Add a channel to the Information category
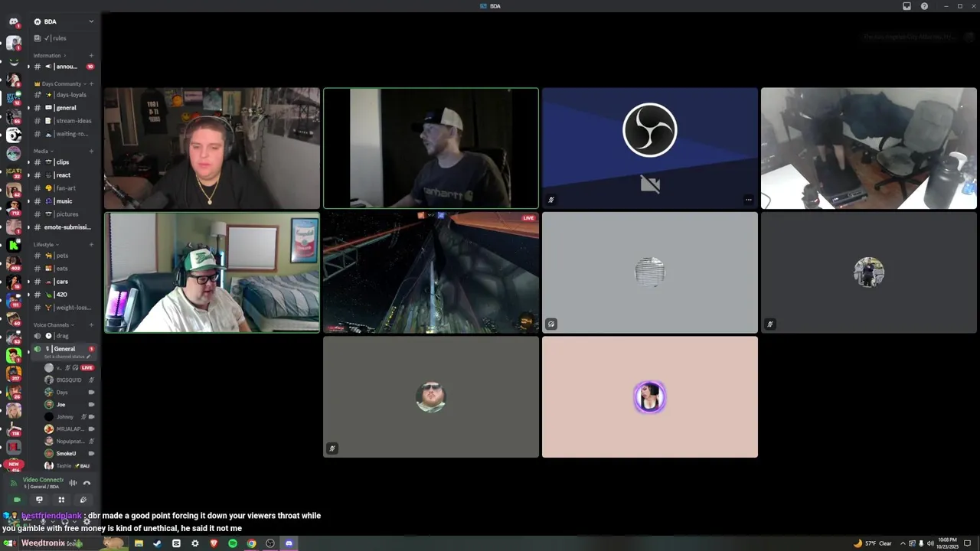 pyautogui.click(x=91, y=55)
